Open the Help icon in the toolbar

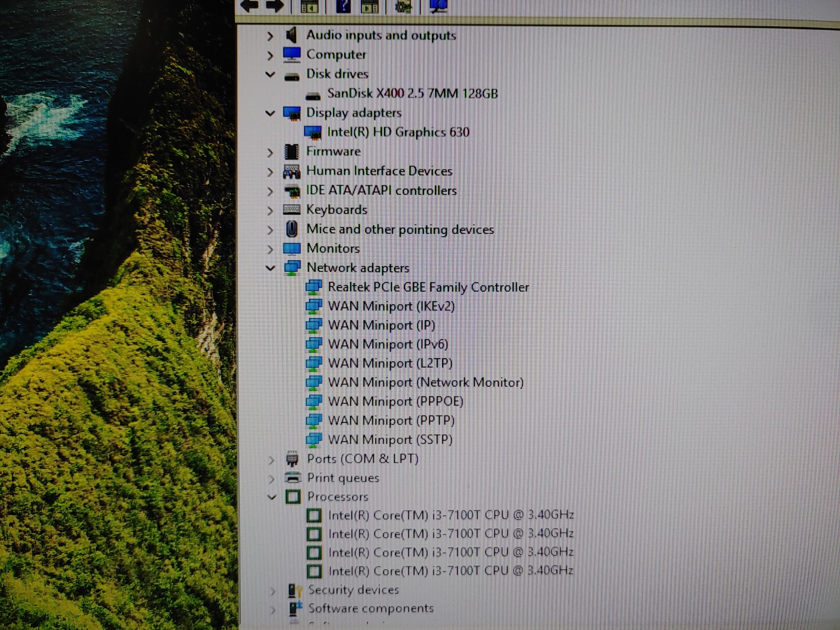[344, 6]
